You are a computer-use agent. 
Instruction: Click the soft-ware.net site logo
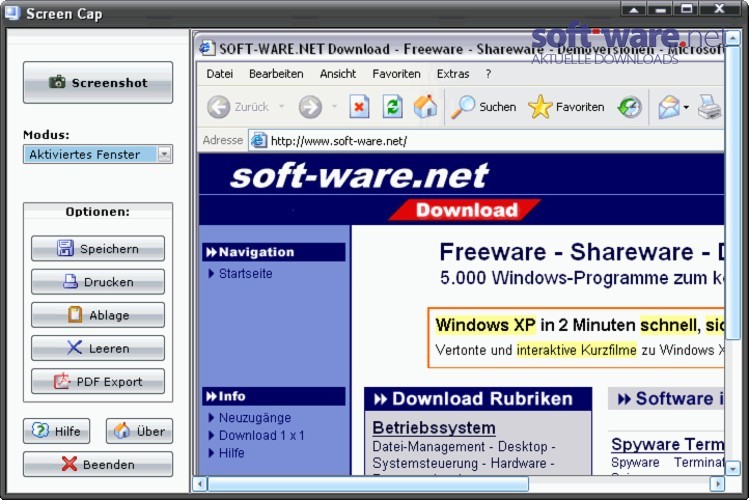(x=359, y=176)
